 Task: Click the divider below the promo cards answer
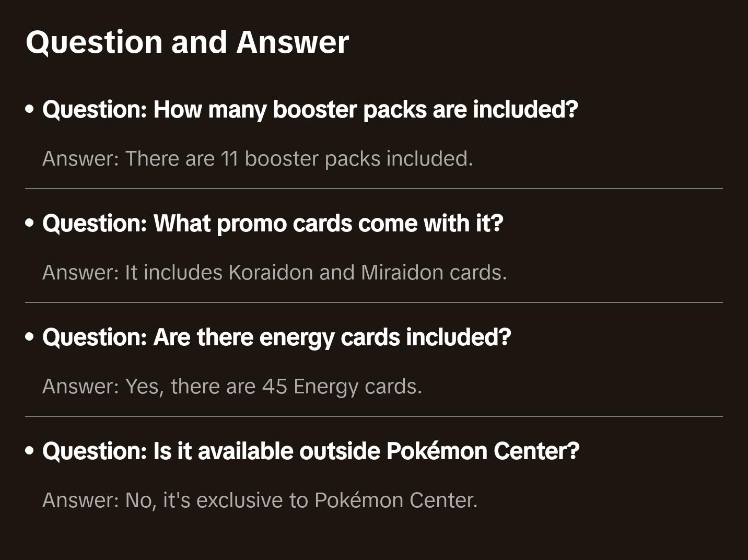click(x=374, y=302)
